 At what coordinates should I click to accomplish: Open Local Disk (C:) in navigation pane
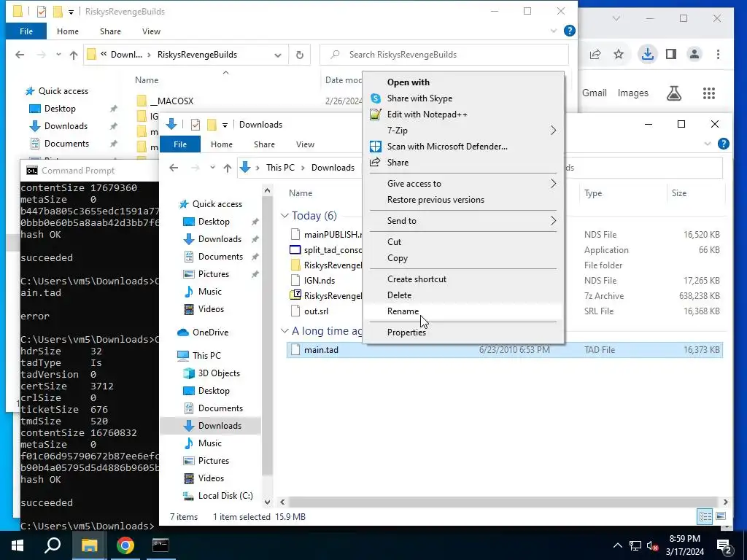[225, 496]
